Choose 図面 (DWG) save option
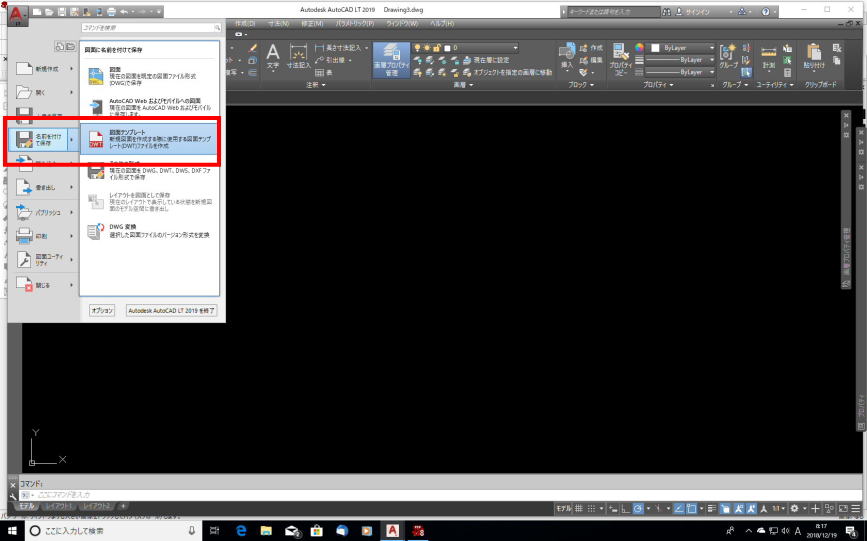This screenshot has height=541, width=867. point(149,76)
